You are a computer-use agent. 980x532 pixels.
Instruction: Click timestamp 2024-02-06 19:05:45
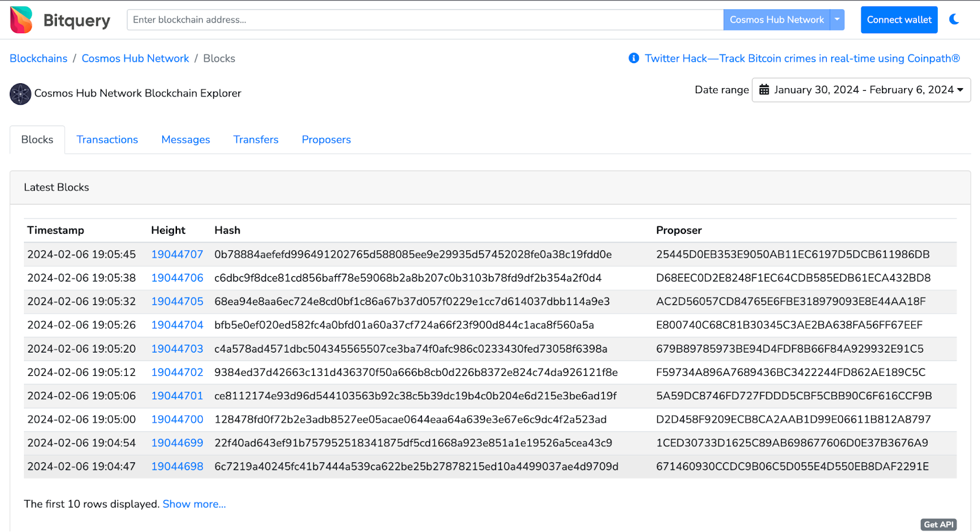pos(81,254)
